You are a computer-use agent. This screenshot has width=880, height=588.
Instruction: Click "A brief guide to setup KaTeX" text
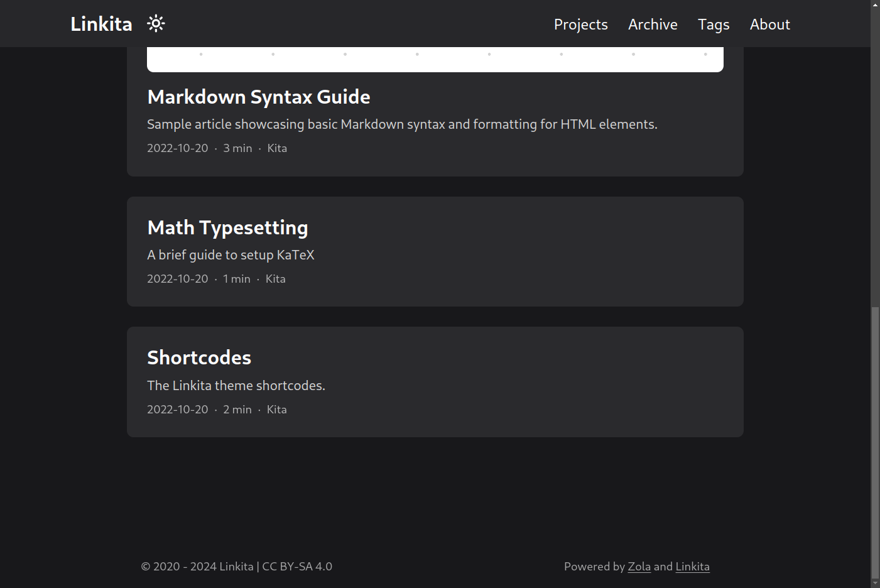[x=231, y=255]
